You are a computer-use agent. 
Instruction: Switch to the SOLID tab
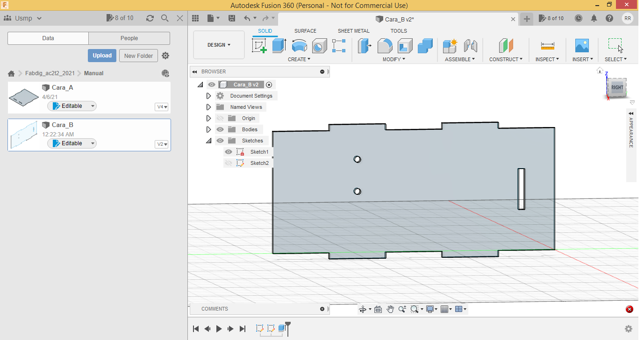265,31
